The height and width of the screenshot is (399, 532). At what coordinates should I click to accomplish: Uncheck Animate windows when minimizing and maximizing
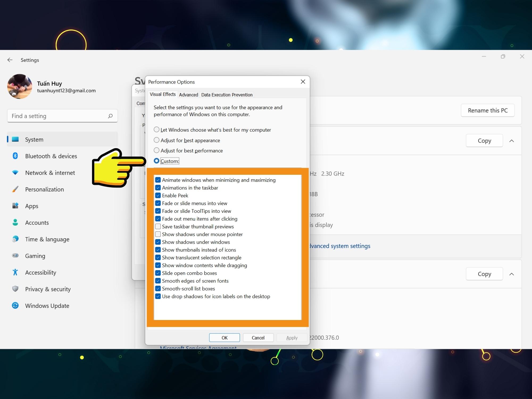click(158, 180)
